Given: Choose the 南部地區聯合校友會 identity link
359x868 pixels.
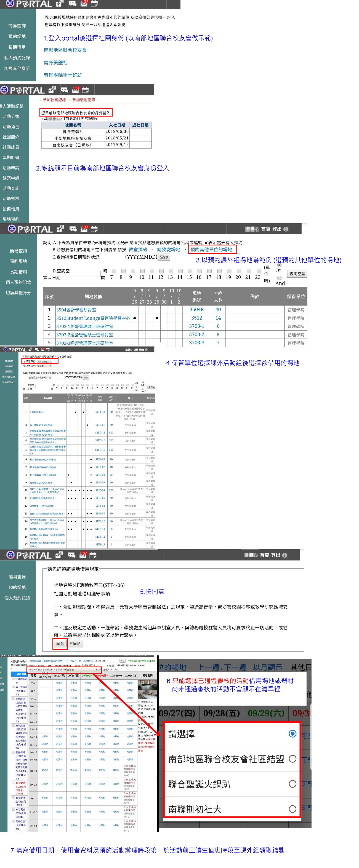Looking at the screenshot, I should point(65,50).
